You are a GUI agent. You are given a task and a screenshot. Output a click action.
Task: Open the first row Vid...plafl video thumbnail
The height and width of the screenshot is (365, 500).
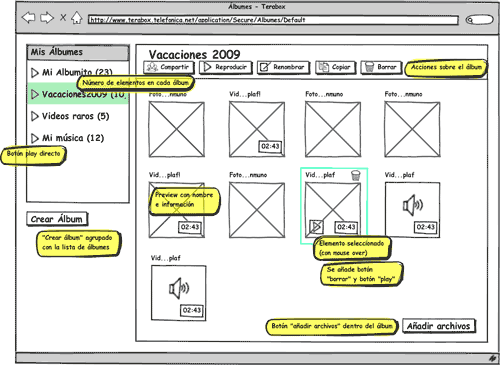pyautogui.click(x=257, y=129)
